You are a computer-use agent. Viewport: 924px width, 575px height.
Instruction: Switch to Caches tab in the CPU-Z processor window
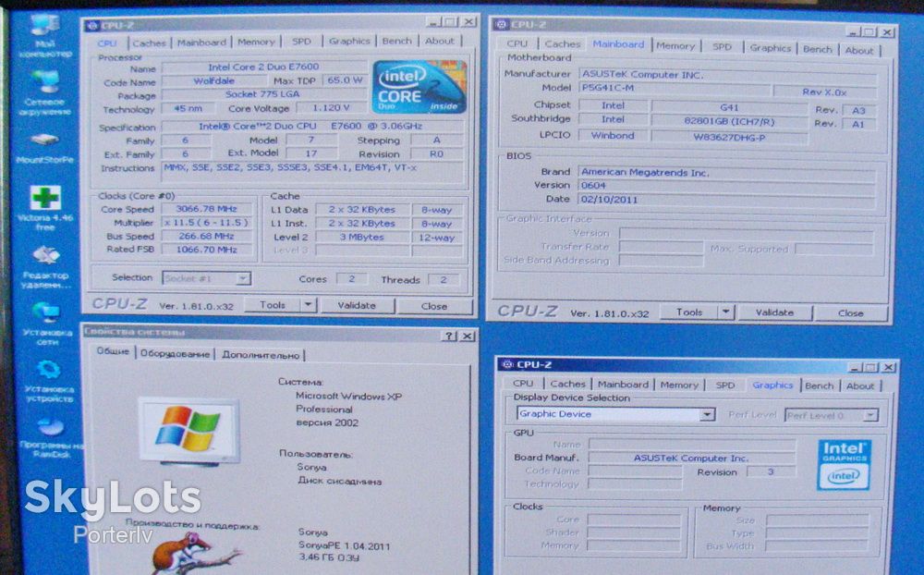click(149, 43)
